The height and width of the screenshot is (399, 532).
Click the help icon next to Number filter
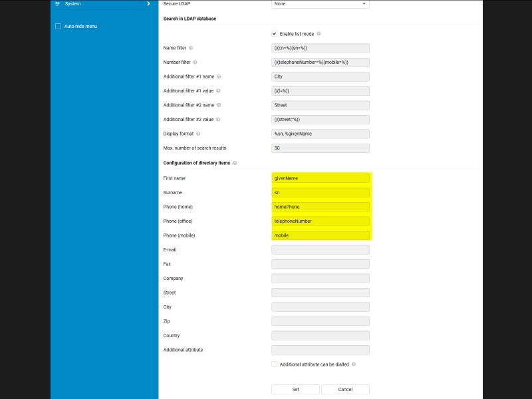point(195,63)
